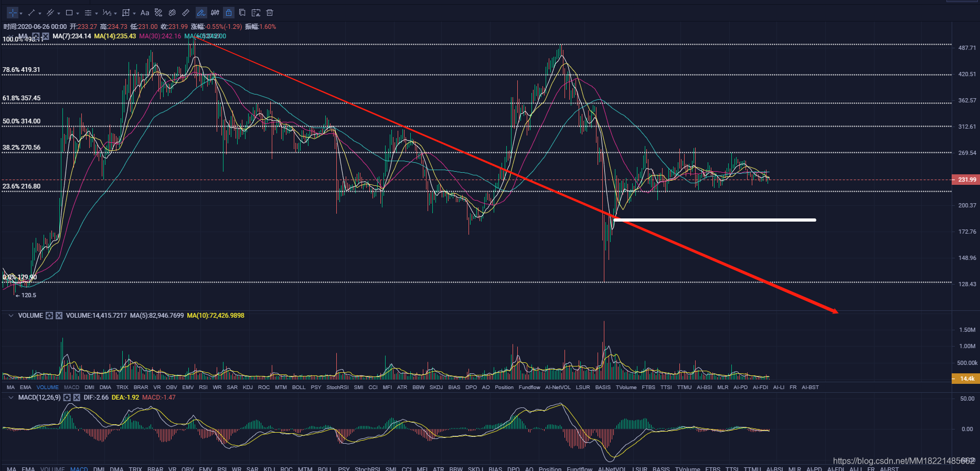Click the hide drawings icon
Image resolution: width=980 pixels, height=471 pixels.
coord(172,13)
